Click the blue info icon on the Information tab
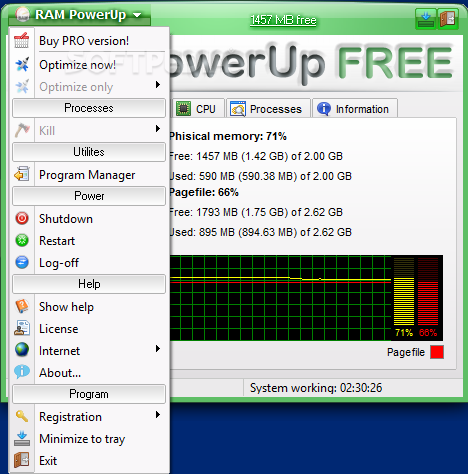 tap(324, 109)
